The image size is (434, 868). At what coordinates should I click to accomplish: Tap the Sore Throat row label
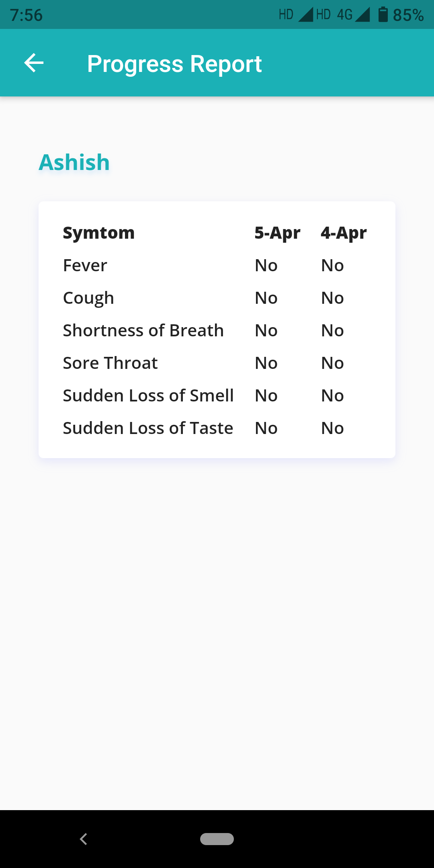111,363
